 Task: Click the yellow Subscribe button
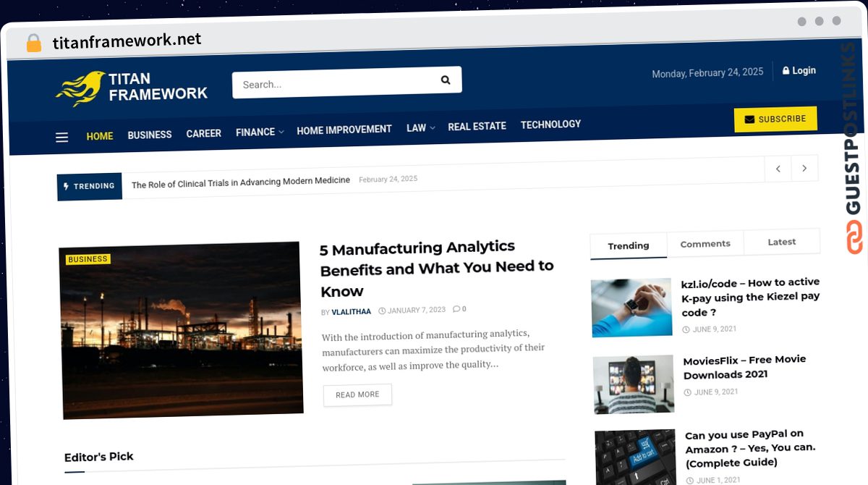click(x=775, y=119)
